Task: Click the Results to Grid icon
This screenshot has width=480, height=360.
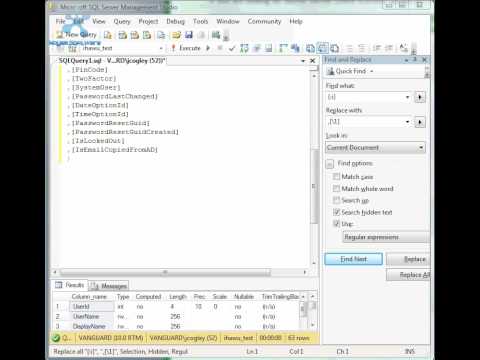Action: [x=322, y=49]
